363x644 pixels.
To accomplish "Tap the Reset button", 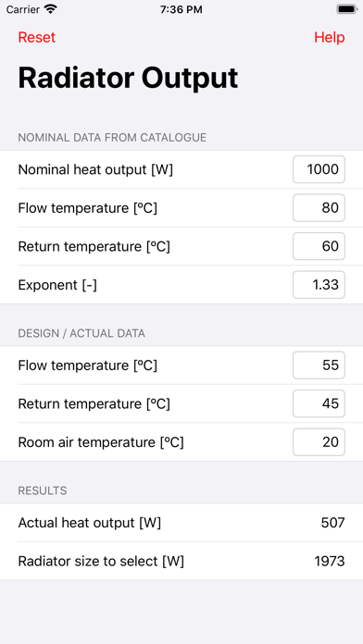I will pyautogui.click(x=37, y=37).
